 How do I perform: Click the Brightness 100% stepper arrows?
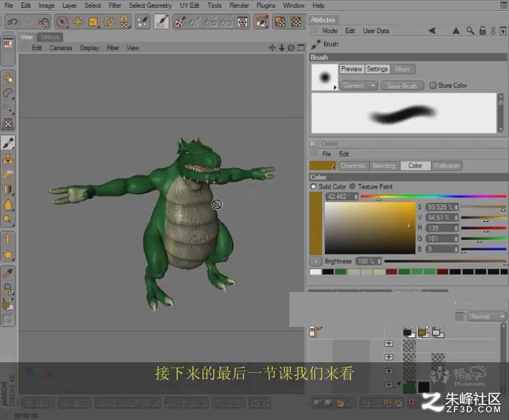379,261
